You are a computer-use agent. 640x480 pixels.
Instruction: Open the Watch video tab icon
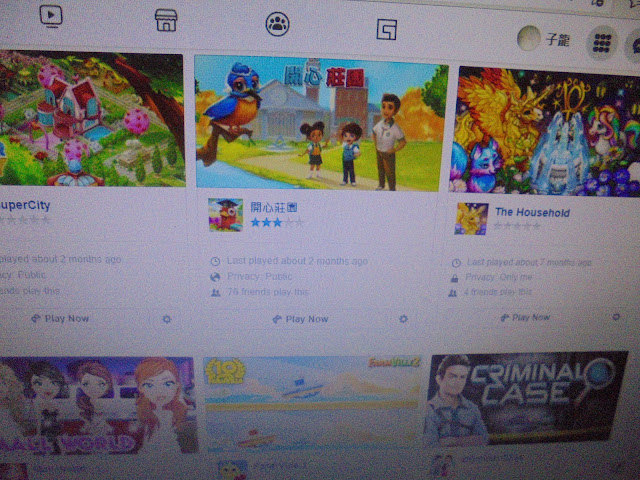(51, 16)
